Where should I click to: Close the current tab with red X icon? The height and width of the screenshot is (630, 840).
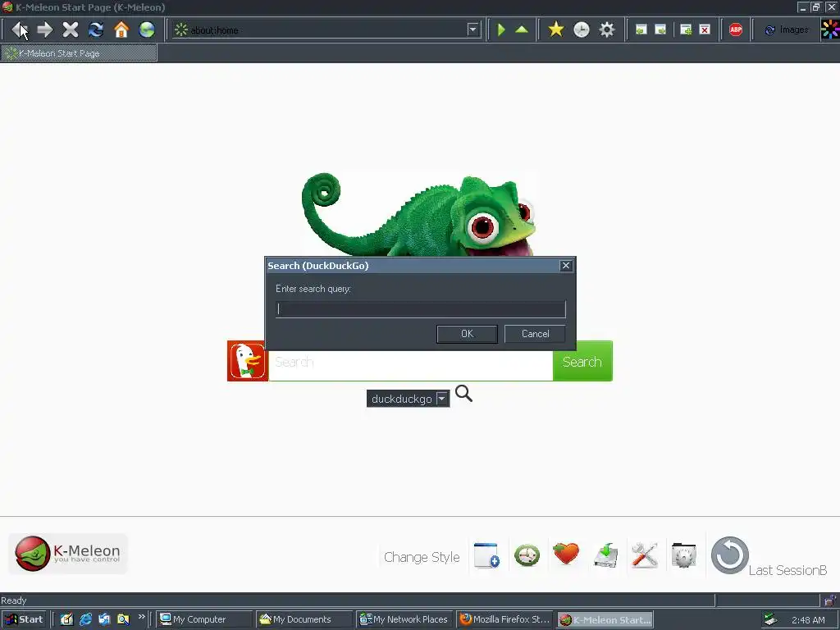(705, 30)
